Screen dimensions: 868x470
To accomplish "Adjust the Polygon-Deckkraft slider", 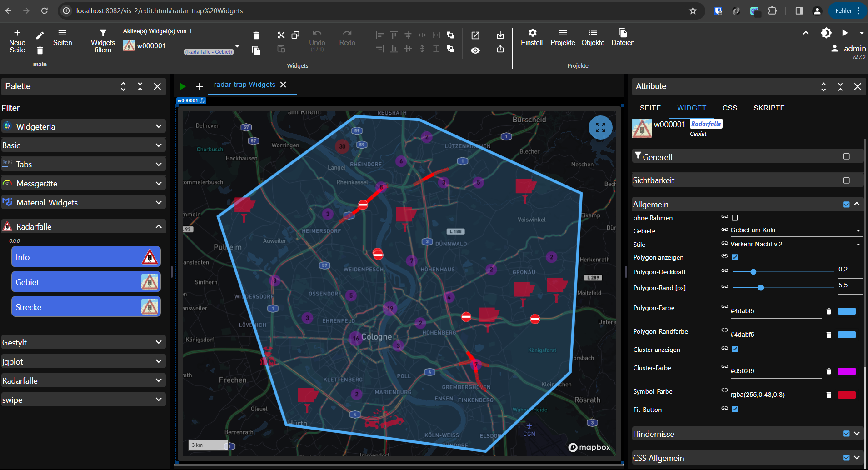I will (783, 272).
